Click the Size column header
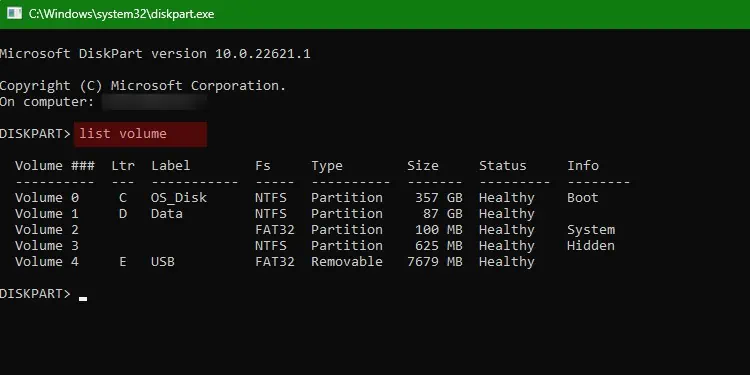The width and height of the screenshot is (750, 375). [422, 165]
